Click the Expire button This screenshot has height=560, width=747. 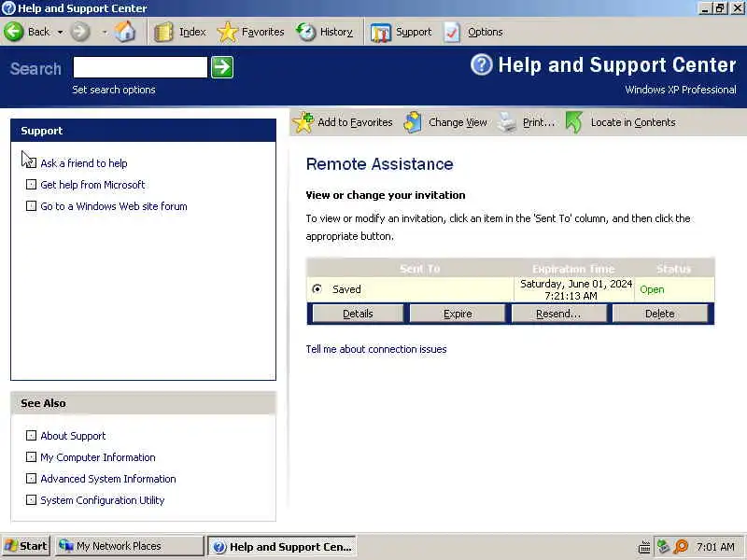458,314
